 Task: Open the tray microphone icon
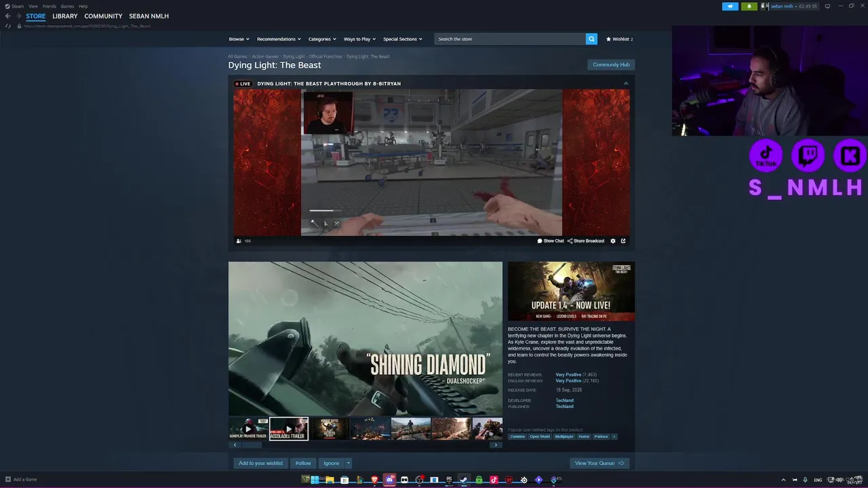click(x=805, y=480)
